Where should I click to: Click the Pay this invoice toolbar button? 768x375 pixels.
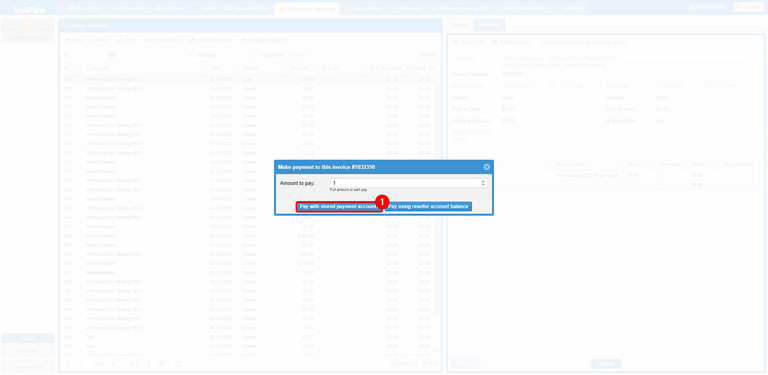pos(162,40)
